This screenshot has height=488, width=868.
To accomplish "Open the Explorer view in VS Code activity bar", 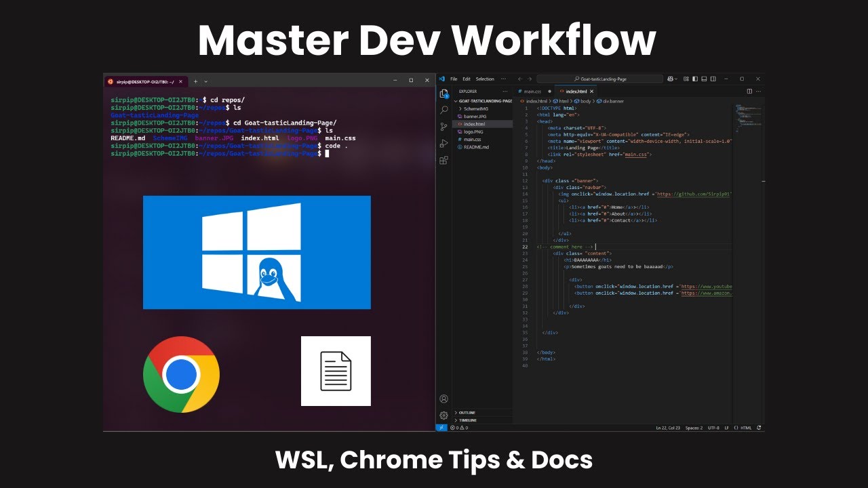I will [443, 94].
